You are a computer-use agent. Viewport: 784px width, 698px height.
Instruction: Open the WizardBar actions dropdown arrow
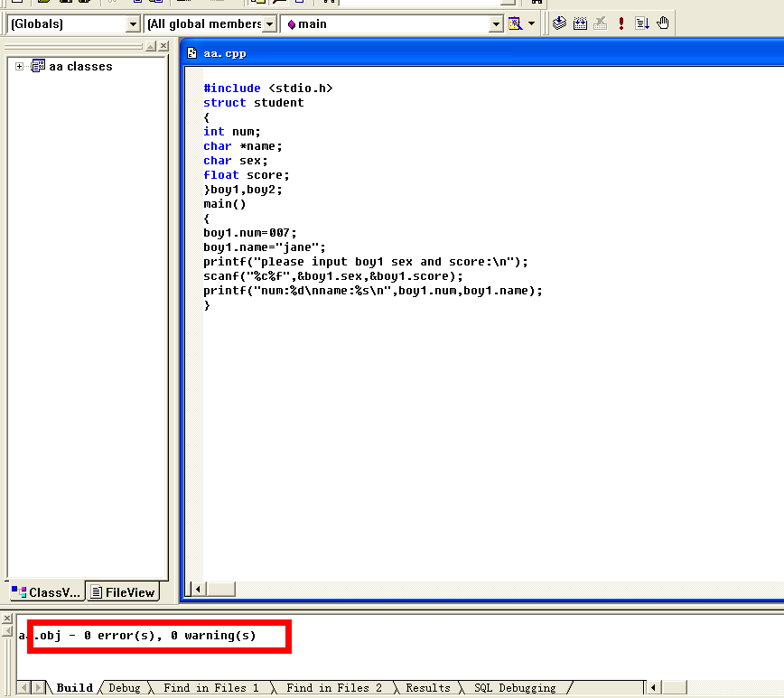(531, 23)
